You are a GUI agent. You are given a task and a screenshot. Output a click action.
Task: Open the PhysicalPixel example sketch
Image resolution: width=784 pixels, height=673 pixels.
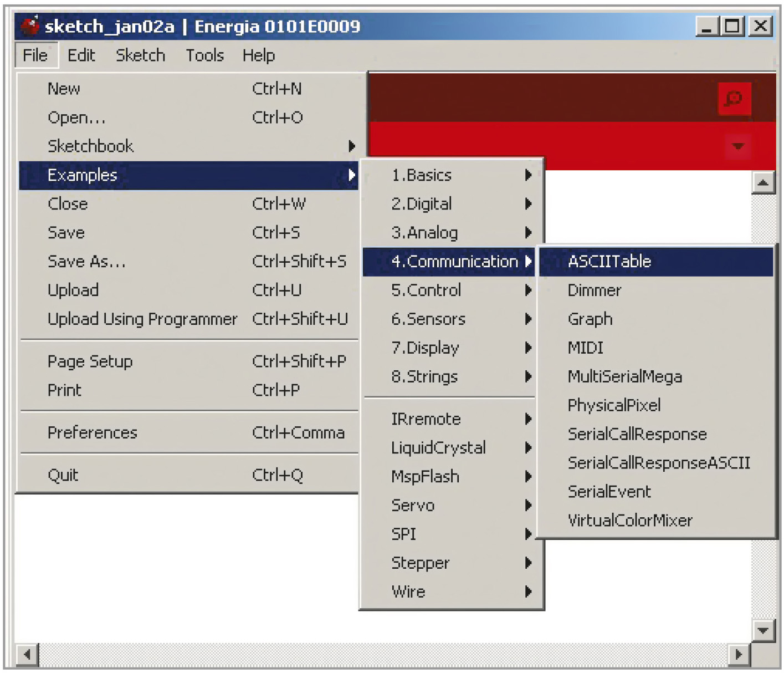click(657, 406)
